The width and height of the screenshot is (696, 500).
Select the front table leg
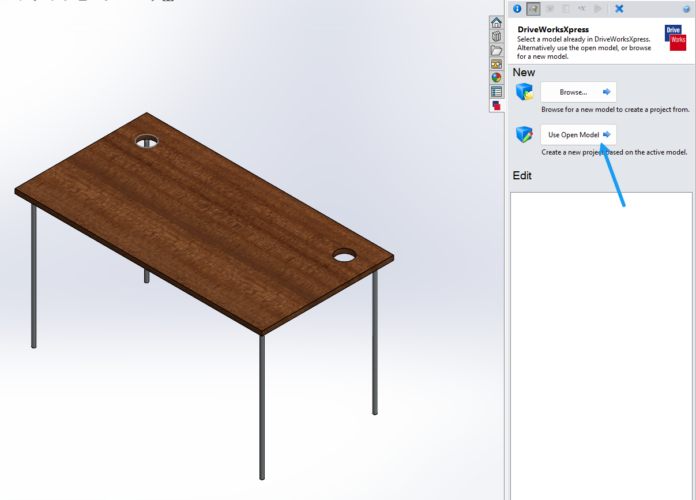coord(262,407)
